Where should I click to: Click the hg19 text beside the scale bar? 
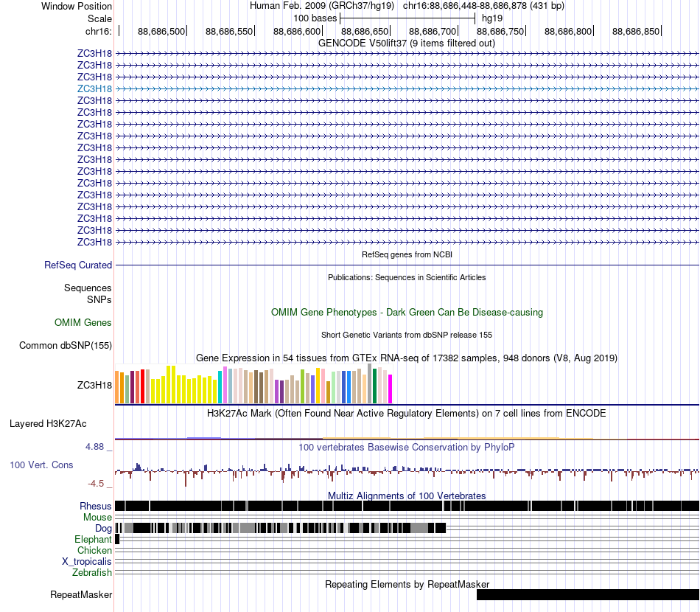492,18
